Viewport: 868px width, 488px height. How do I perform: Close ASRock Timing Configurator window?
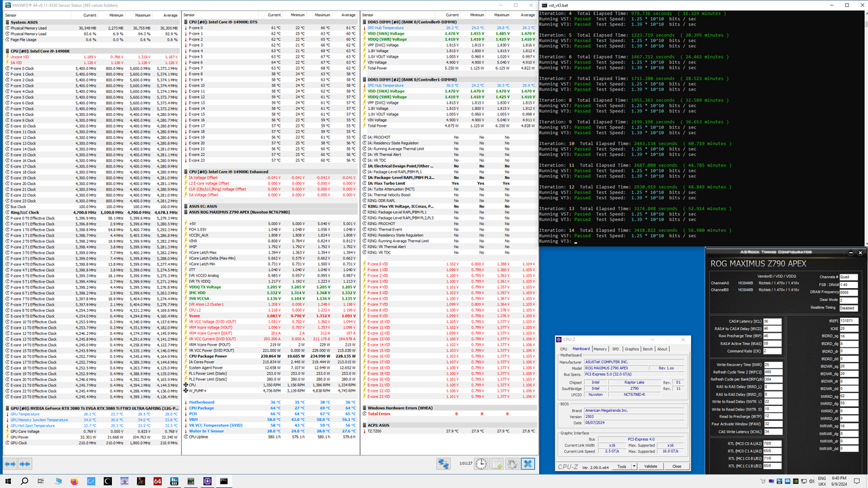click(861, 252)
